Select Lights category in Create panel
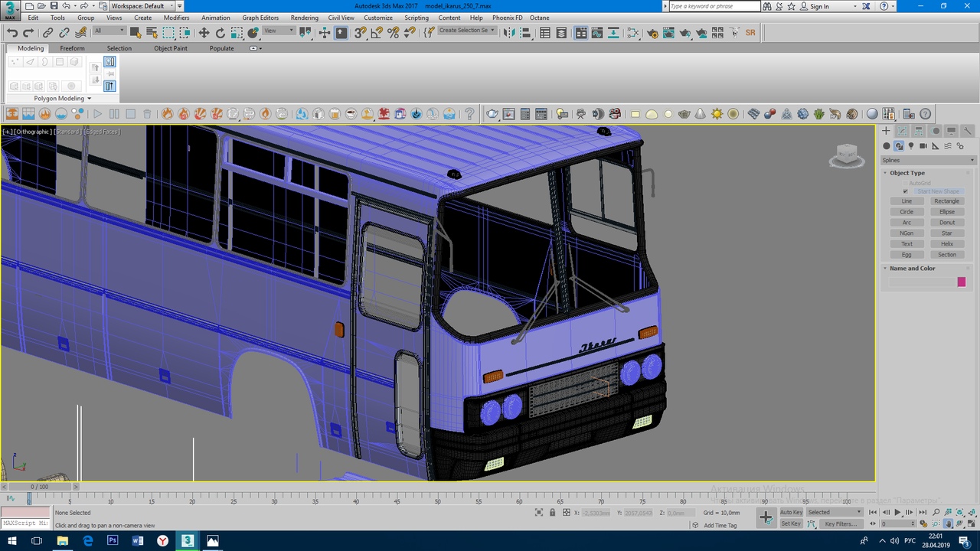This screenshot has height=551, width=980. pyautogui.click(x=911, y=146)
